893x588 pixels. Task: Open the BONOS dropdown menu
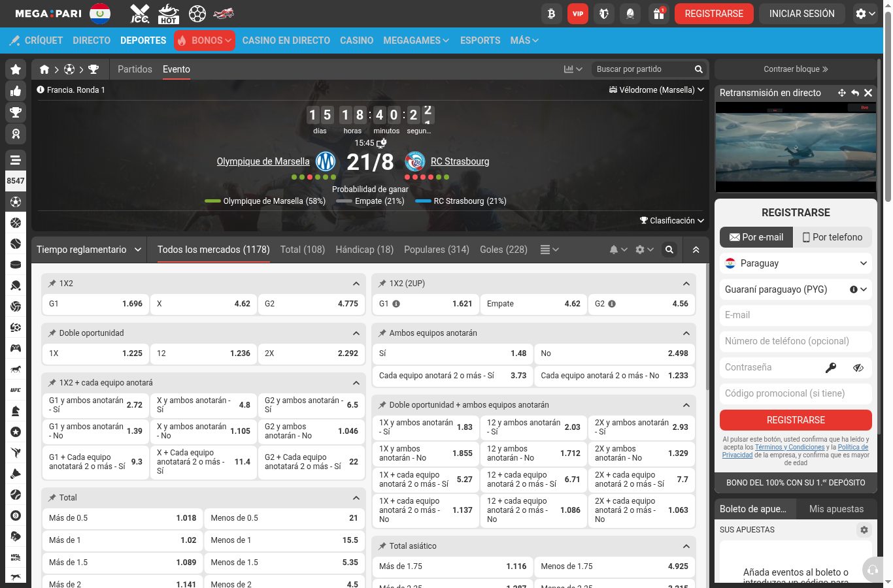(x=205, y=41)
